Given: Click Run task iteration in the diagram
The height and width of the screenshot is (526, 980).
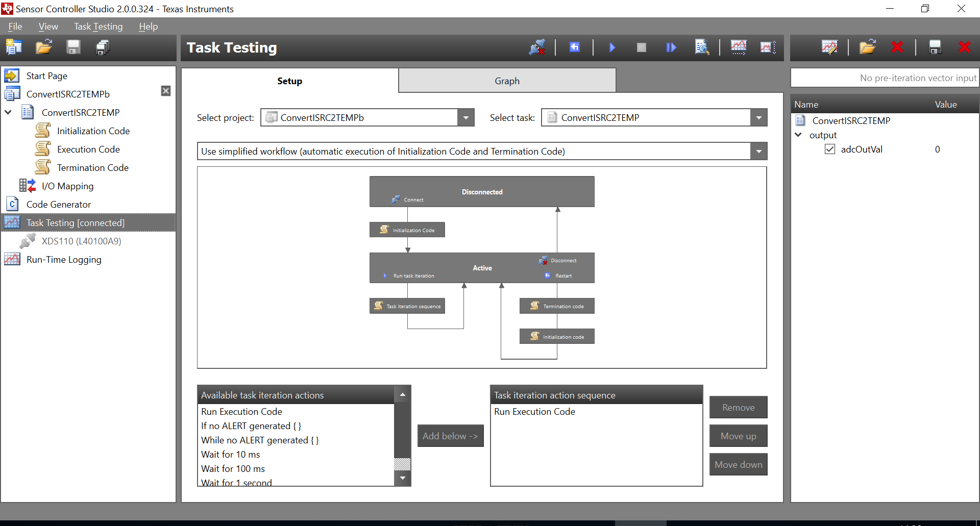Looking at the screenshot, I should (409, 276).
